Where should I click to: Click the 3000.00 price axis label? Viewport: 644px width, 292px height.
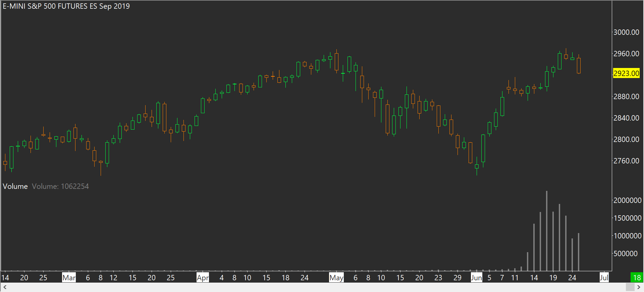626,32
